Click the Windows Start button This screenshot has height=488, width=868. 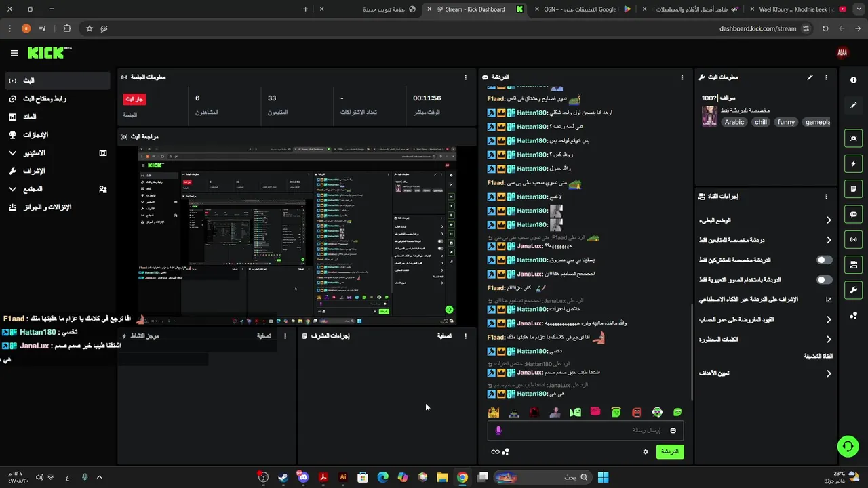603,477
